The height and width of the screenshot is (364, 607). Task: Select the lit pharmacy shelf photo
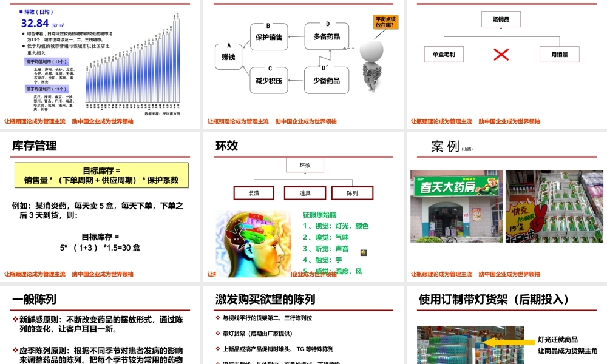[x=470, y=345]
